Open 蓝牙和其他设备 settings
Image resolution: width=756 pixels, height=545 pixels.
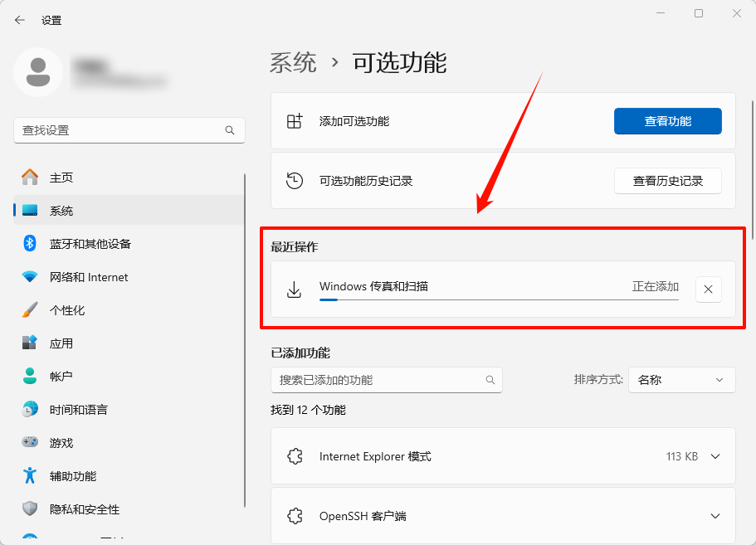click(x=30, y=243)
